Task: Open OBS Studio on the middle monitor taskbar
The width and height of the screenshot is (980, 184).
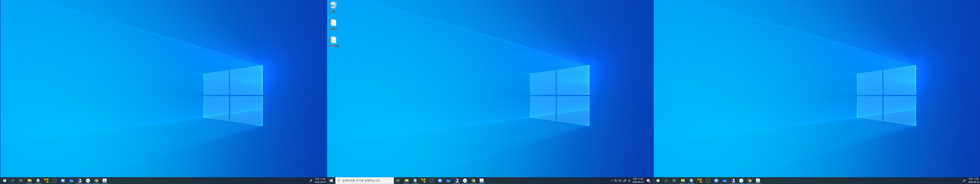Action: [x=431, y=181]
